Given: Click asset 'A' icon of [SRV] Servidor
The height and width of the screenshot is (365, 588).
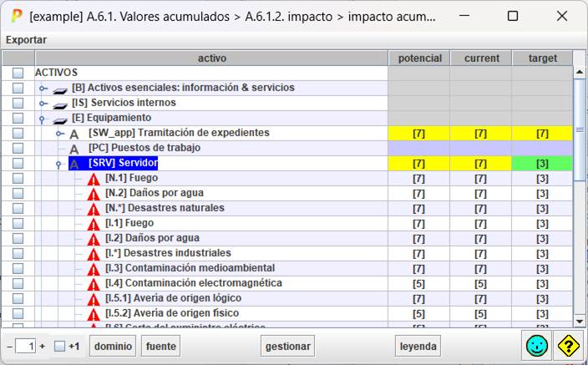Looking at the screenshot, I should click(x=74, y=164).
